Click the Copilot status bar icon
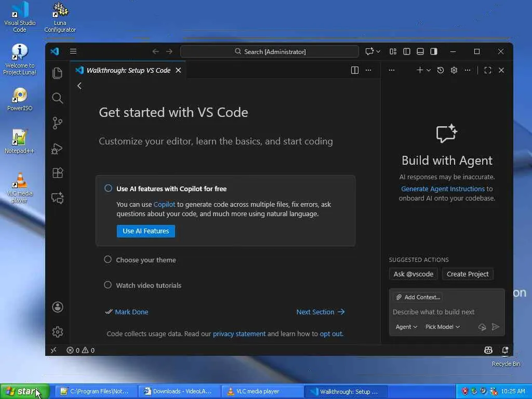Screen dimensions: 532x399 [x=488, y=350]
